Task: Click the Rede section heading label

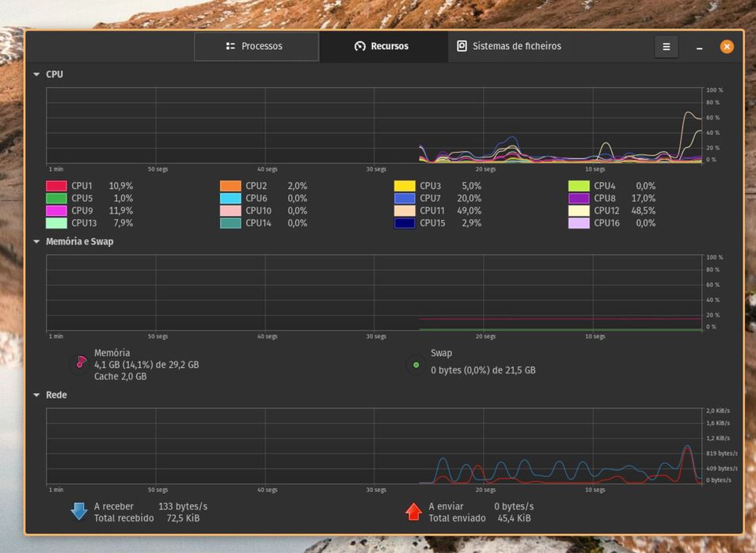Action: coord(56,395)
